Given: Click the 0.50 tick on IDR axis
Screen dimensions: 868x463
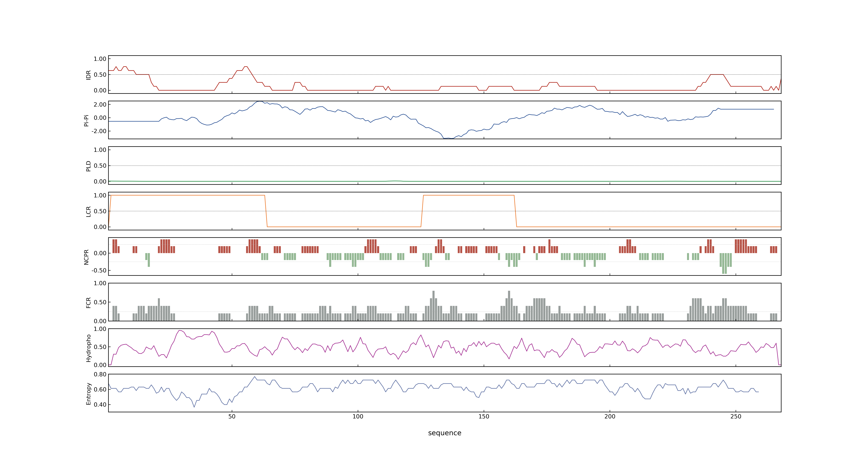Looking at the screenshot, I should point(100,75).
